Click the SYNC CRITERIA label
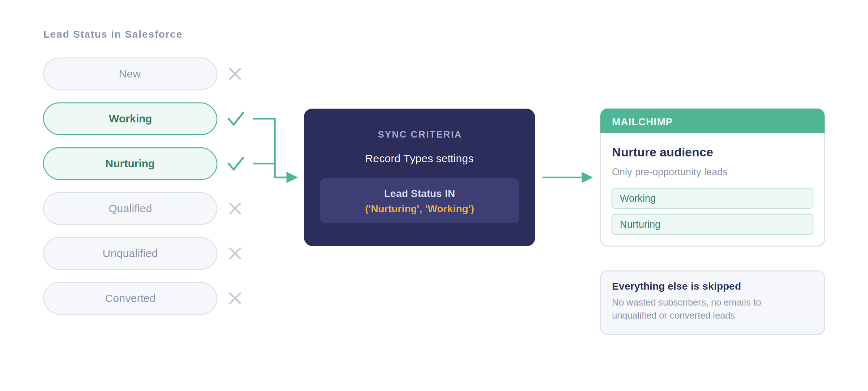The width and height of the screenshot is (868, 391). pyautogui.click(x=420, y=134)
